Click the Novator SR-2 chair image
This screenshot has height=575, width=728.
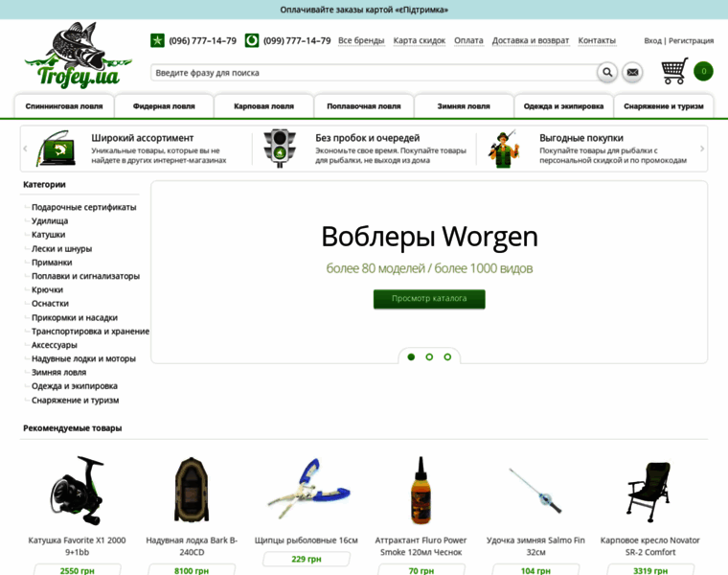(x=649, y=493)
